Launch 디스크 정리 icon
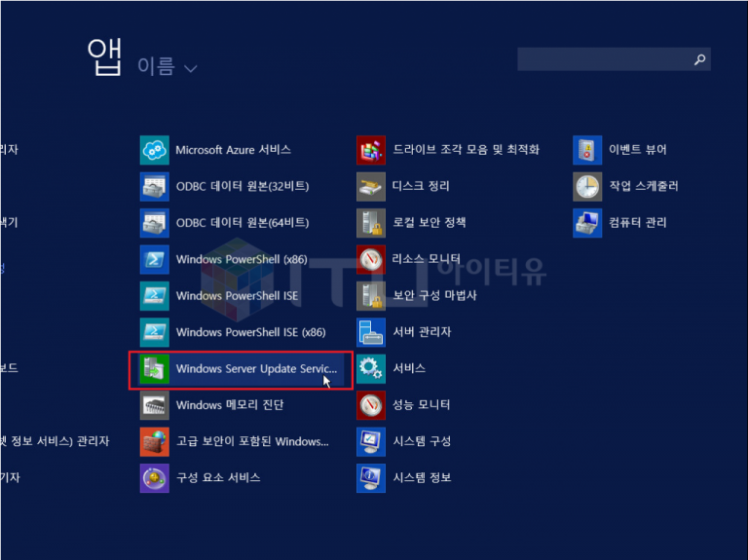The image size is (748, 560). click(371, 186)
